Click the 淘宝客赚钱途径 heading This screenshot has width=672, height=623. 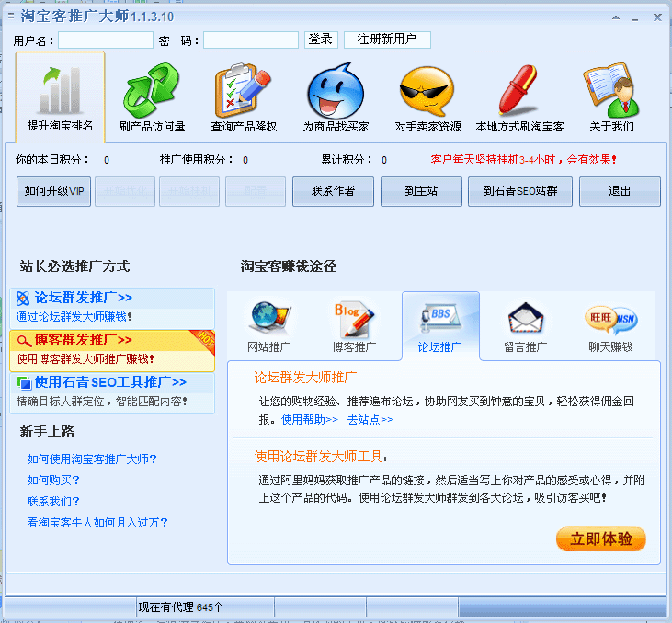(289, 266)
